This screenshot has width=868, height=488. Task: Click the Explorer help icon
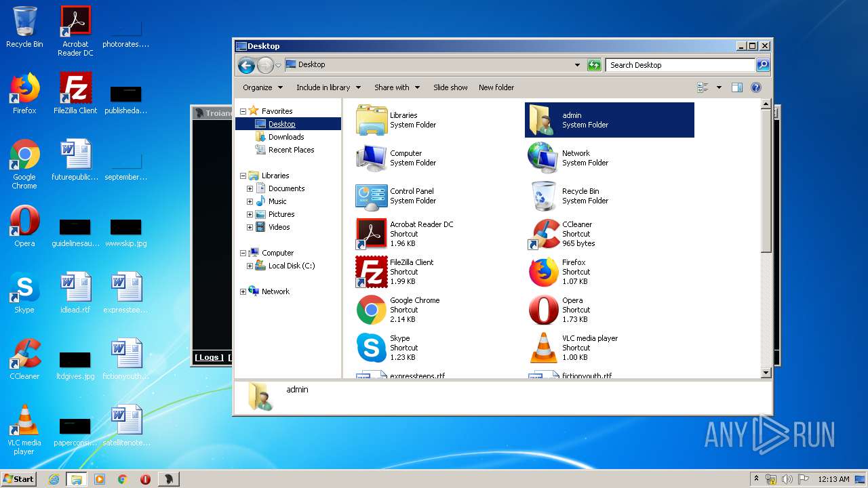756,87
